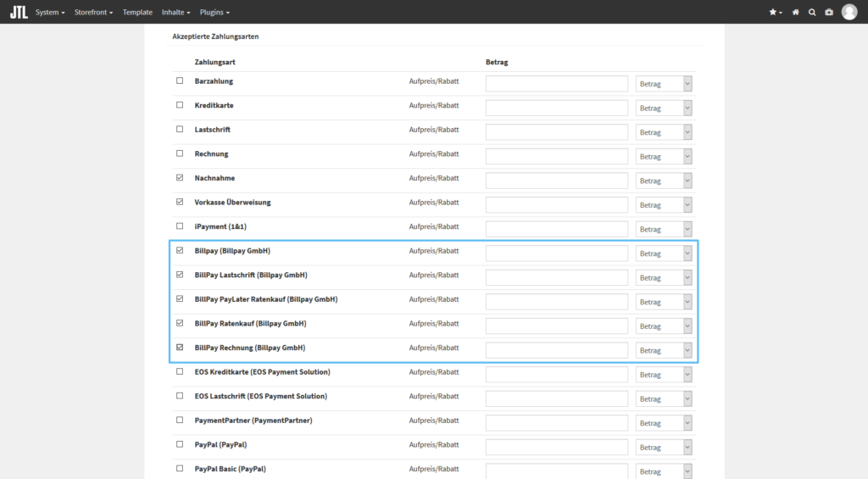868x479 pixels.
Task: Open the System menu
Action: 50,13
